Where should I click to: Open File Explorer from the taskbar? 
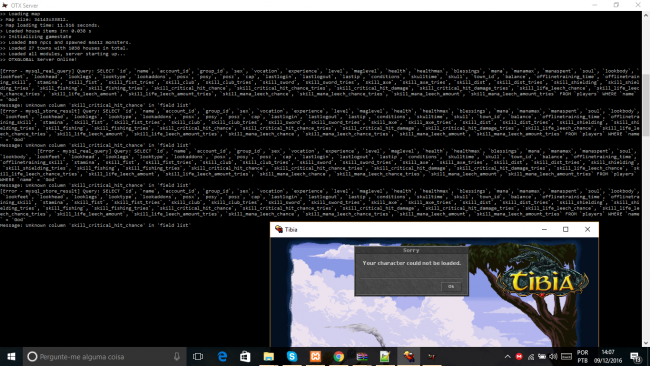[269, 356]
